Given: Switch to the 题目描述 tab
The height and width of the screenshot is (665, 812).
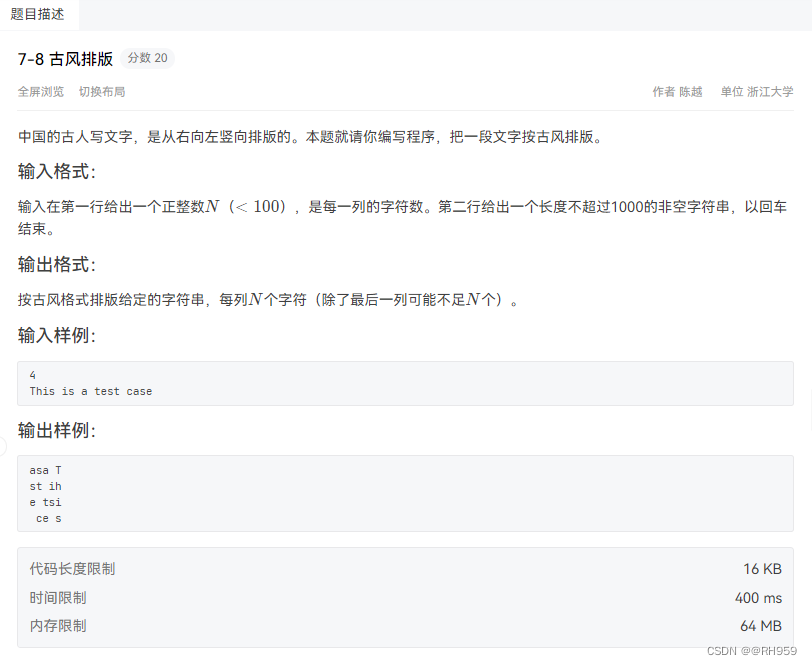Looking at the screenshot, I should [x=38, y=15].
